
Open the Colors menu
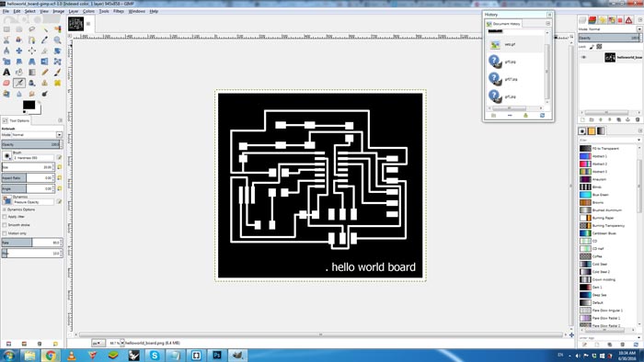tap(88, 11)
